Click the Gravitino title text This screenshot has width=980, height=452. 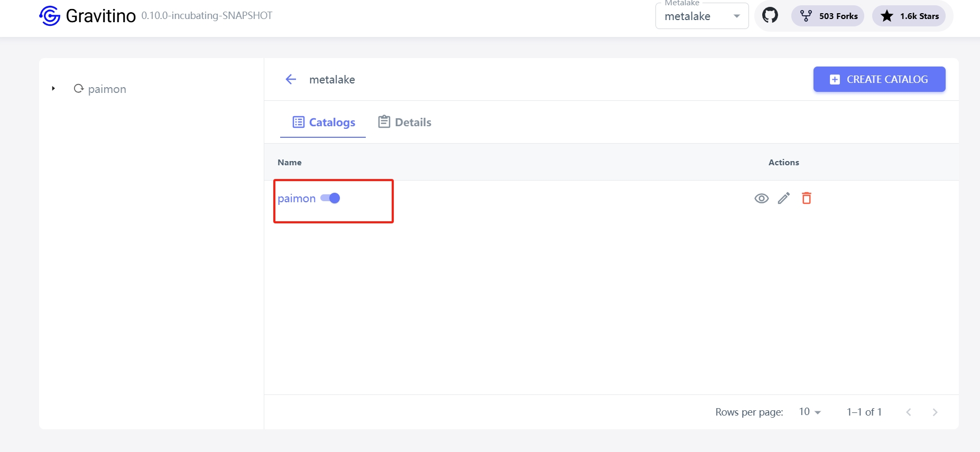[x=101, y=16]
